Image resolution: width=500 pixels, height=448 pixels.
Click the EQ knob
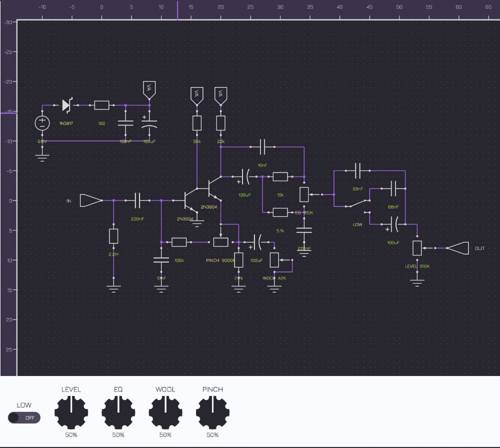[118, 412]
